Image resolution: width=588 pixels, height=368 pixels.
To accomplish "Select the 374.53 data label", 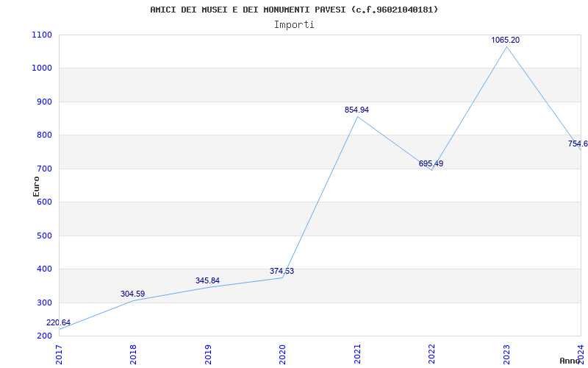I will [282, 271].
